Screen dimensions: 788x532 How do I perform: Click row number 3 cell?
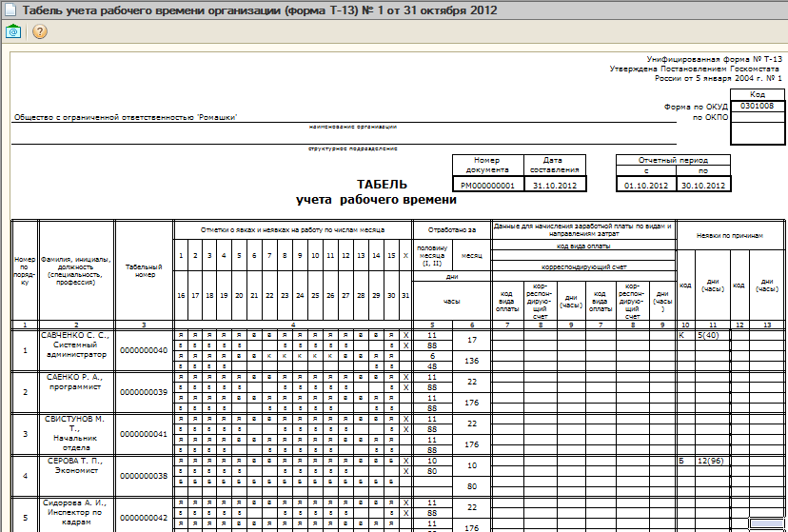[25, 434]
